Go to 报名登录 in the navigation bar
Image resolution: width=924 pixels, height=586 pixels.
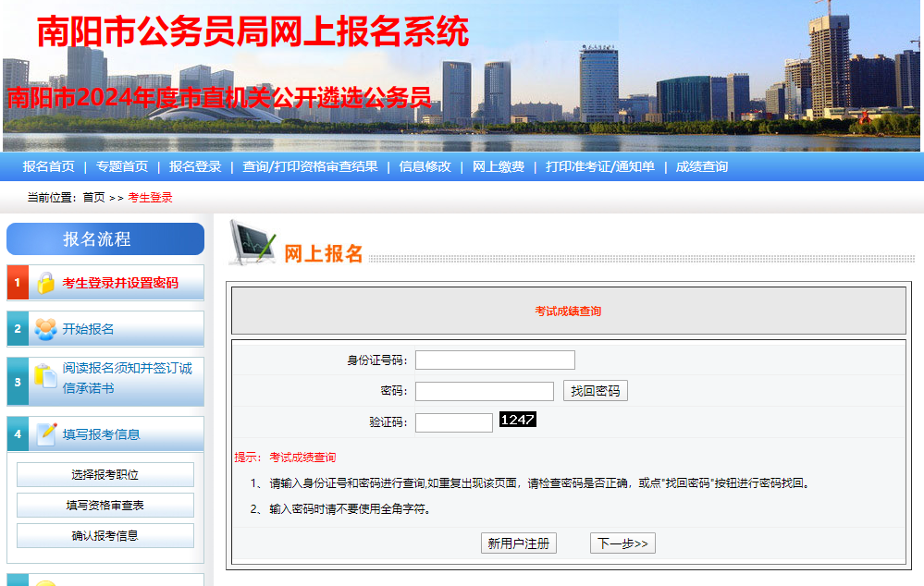click(195, 166)
